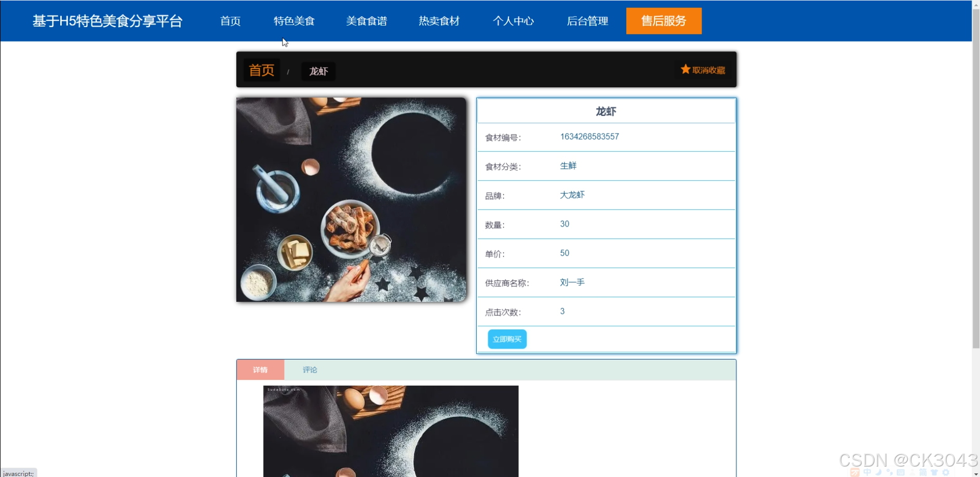Click the 食材分类 value 生鲜
980x477 pixels.
[x=568, y=166]
